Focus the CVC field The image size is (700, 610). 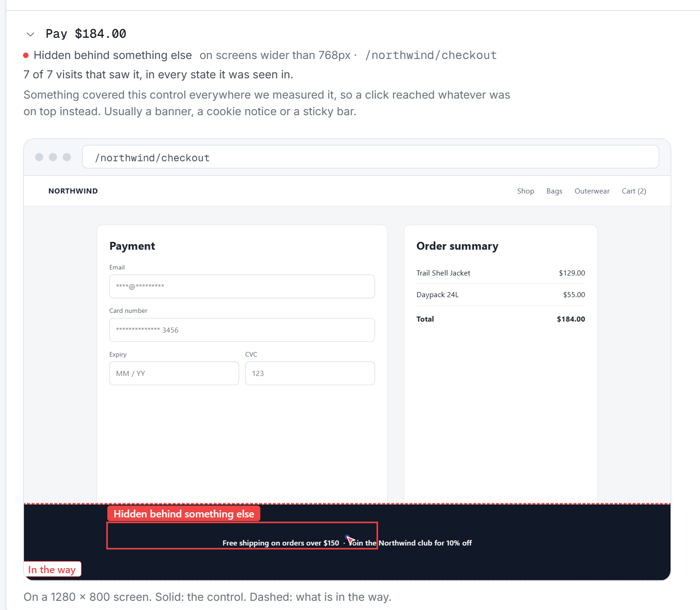click(x=310, y=373)
